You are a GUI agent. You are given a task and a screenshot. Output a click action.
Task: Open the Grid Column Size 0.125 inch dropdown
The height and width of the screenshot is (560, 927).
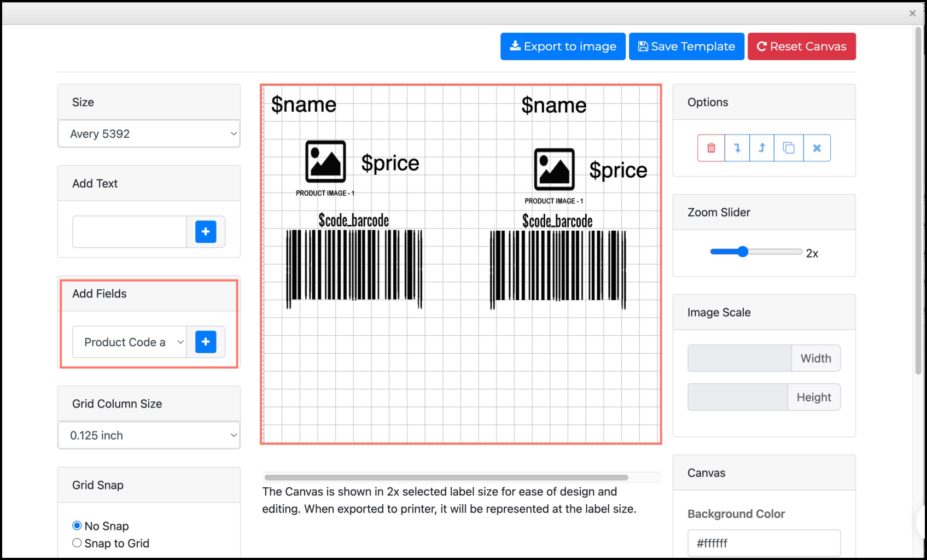pos(149,435)
